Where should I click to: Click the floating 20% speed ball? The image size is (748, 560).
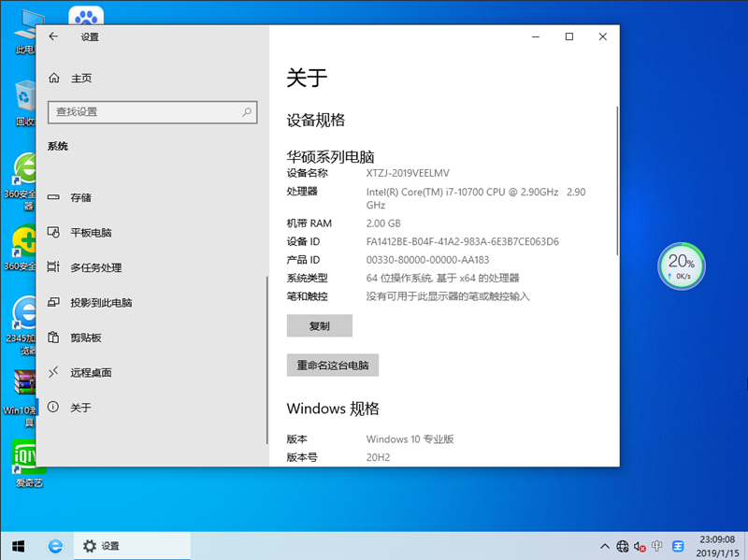tap(681, 266)
